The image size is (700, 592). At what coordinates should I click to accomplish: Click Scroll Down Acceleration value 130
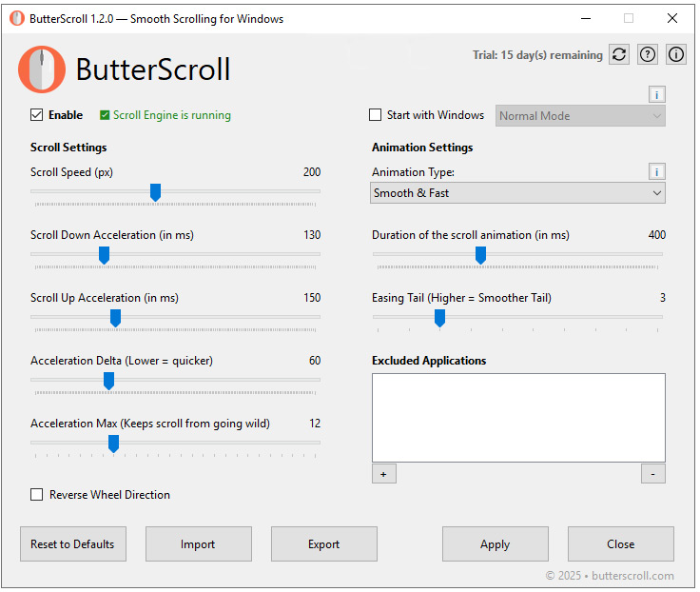point(312,235)
